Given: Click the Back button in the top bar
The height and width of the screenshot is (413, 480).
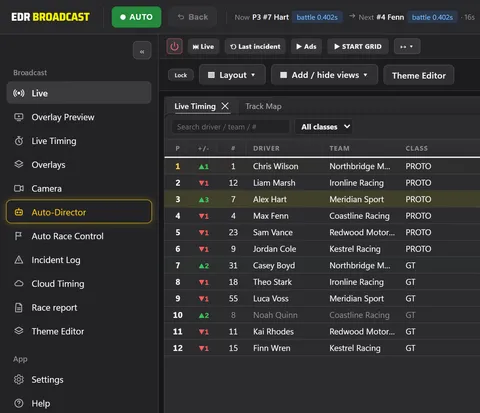Looking at the screenshot, I should 193,17.
